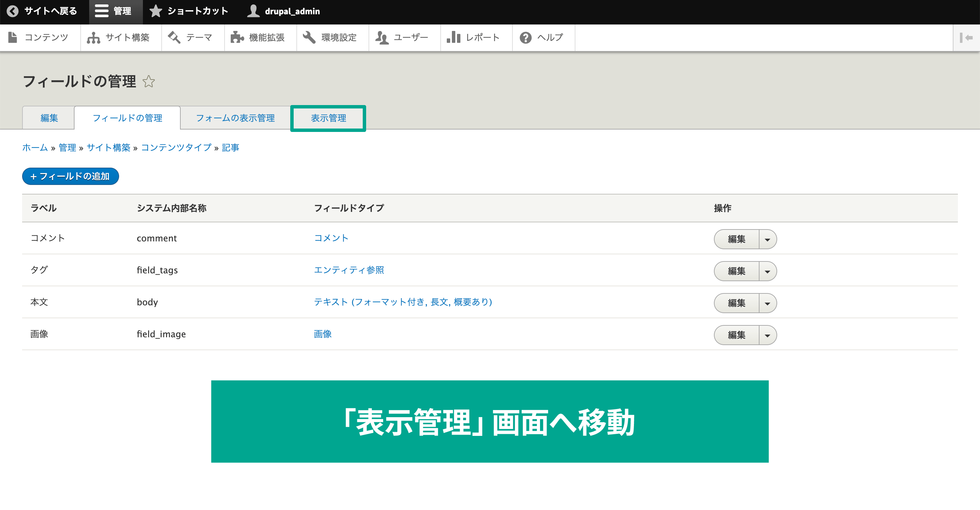Open the 表示管理 tab
Viewport: 980px width, 510px height.
pyautogui.click(x=328, y=118)
